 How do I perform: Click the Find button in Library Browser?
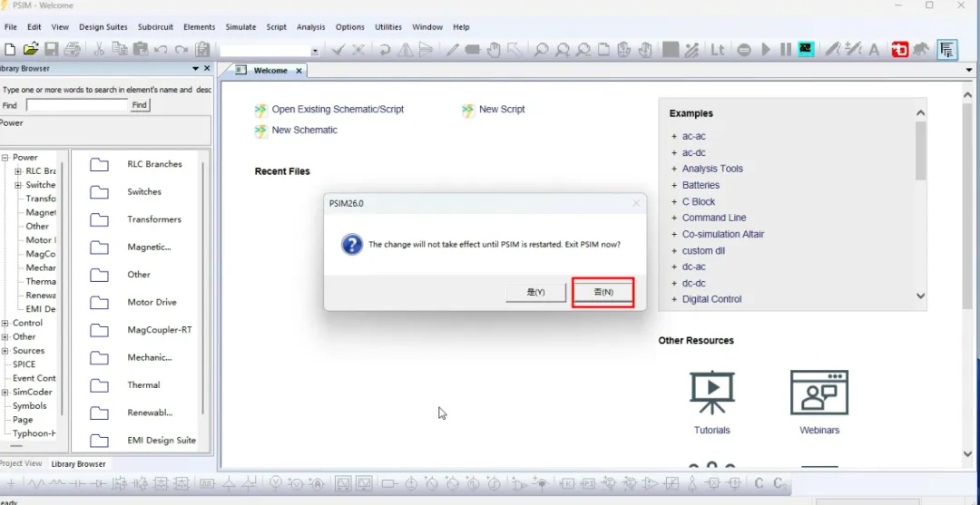point(140,105)
